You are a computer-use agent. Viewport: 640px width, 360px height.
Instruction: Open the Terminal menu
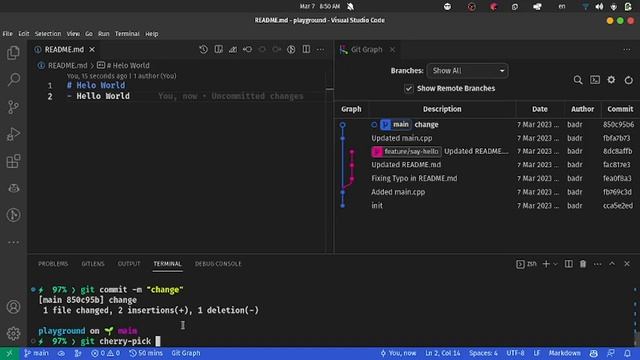127,34
